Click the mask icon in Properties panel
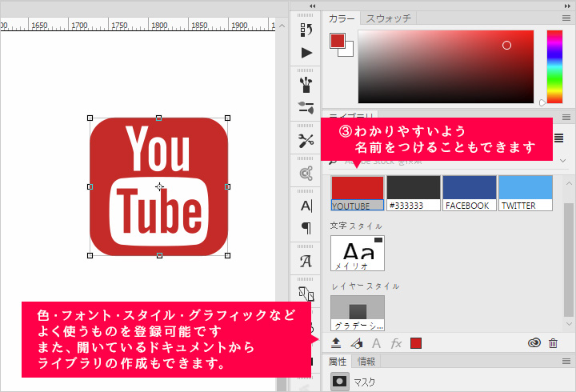 pyautogui.click(x=339, y=382)
